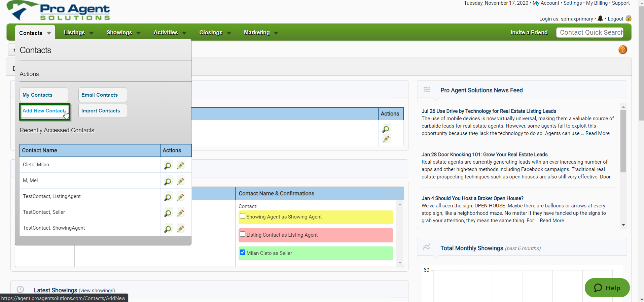Click the Pro Agent Solutions logo
The height and width of the screenshot is (302, 644).
pyautogui.click(x=59, y=11)
